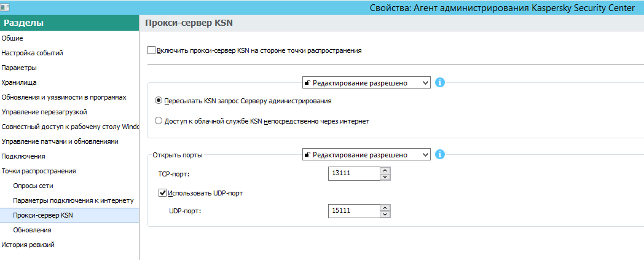644x260 pixels.
Task: Open the lock dropdown for Open ports section
Action: [x=366, y=155]
